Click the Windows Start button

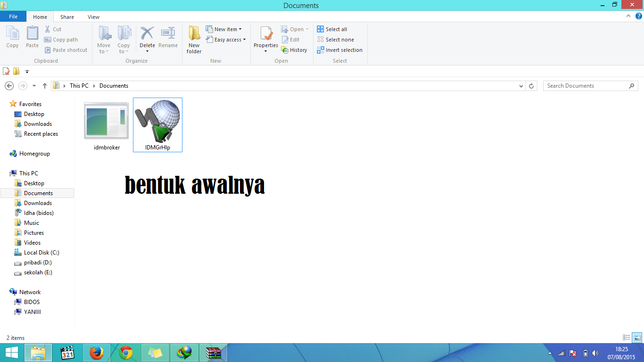(x=11, y=353)
